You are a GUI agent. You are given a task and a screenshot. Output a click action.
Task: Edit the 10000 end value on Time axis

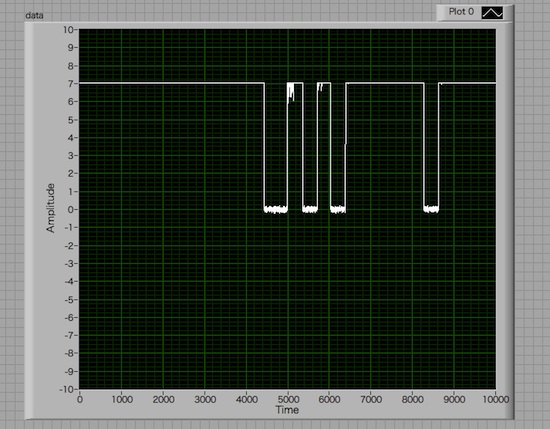click(x=496, y=399)
